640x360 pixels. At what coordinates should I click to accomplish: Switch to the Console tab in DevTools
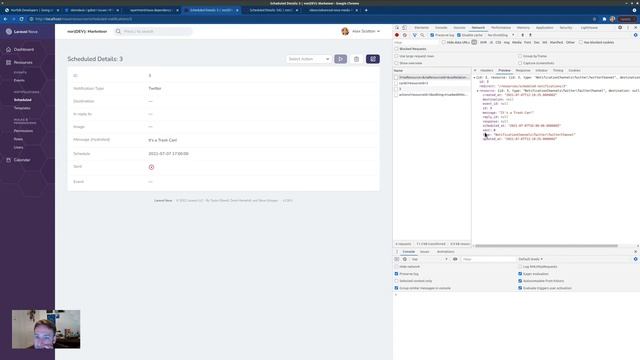441,28
